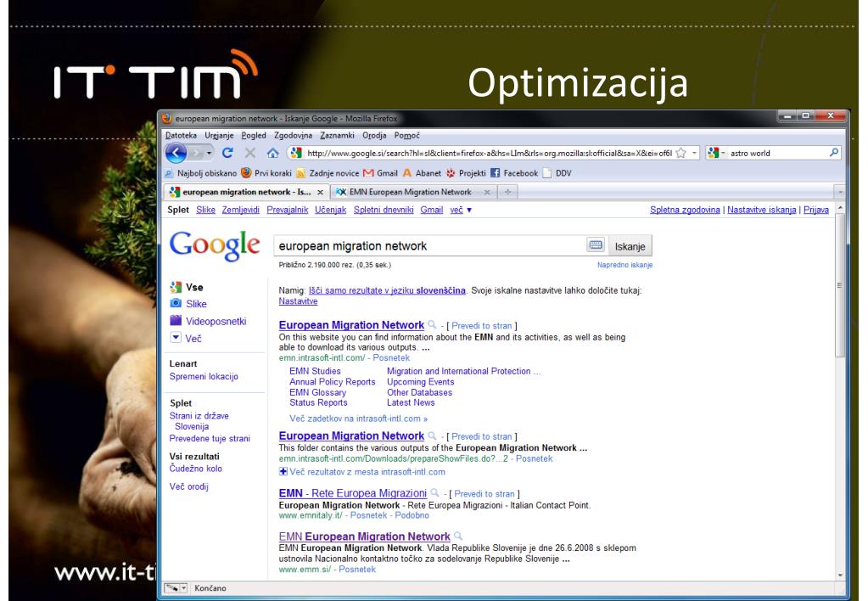Screen dimensions: 868x601
Task: Open the Zemljevidi link in top bar
Action: 240,210
